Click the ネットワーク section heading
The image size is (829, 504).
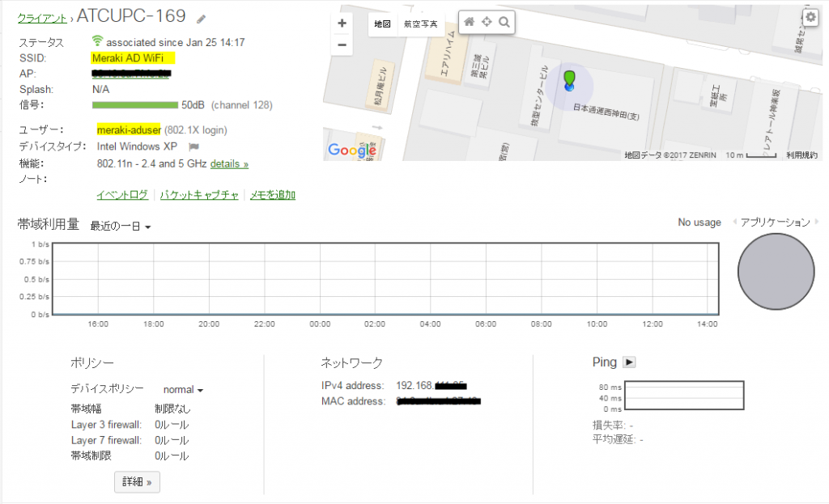[351, 363]
